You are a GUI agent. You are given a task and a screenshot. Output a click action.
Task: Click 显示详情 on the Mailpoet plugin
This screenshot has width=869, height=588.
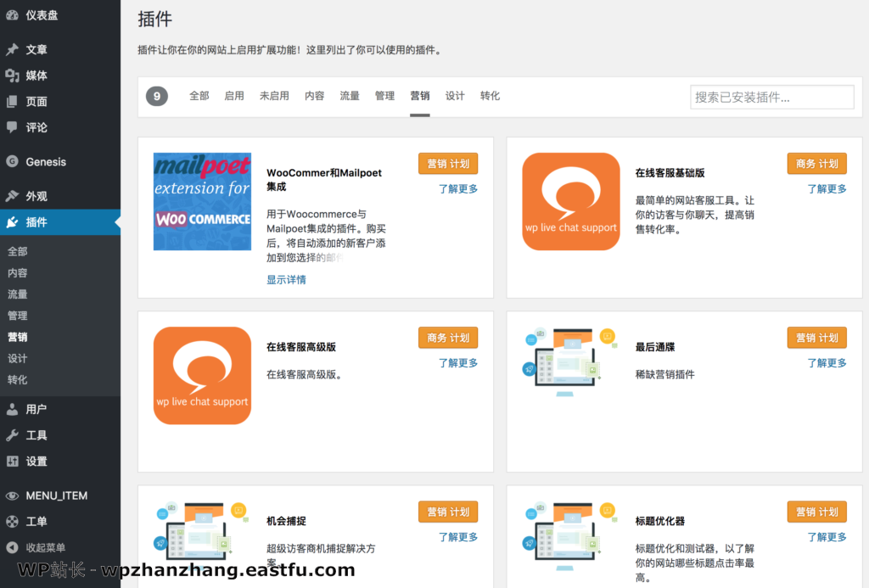[x=286, y=278]
